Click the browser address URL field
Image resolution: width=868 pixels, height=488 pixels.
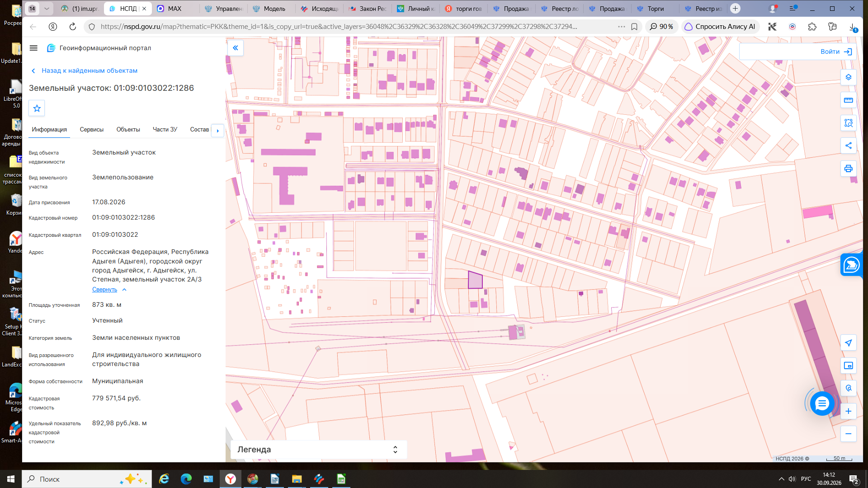click(x=339, y=27)
